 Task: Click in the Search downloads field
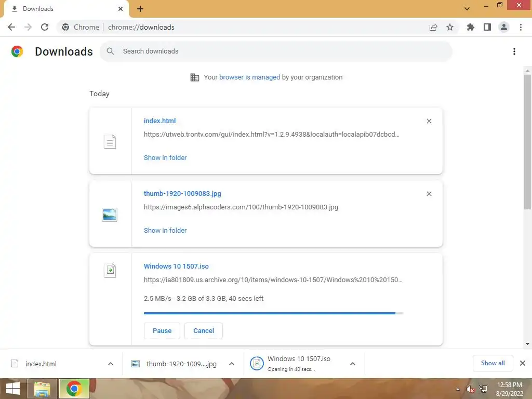point(276,51)
